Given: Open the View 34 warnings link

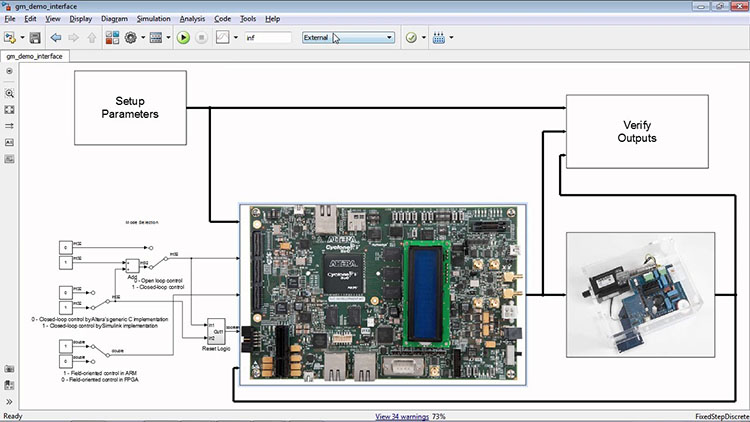Looking at the screenshot, I should tap(402, 416).
